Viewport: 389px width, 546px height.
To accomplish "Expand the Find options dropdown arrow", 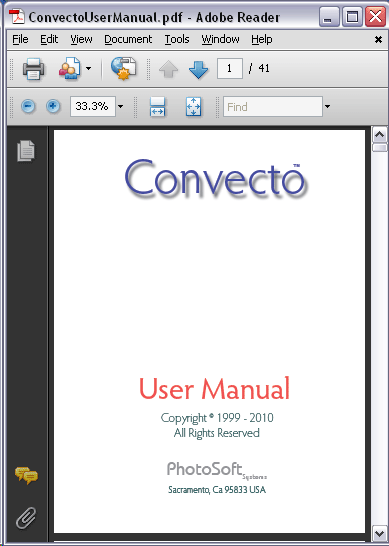I will point(327,106).
